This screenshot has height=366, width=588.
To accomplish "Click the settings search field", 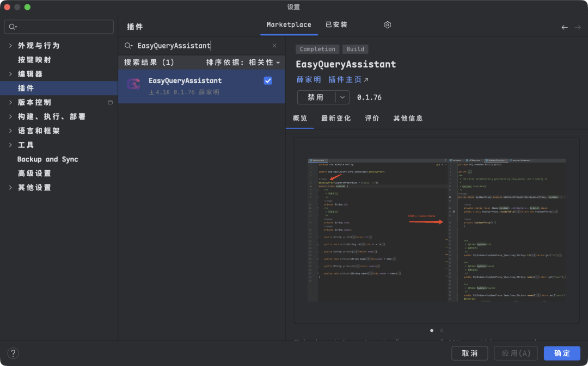I will (59, 27).
